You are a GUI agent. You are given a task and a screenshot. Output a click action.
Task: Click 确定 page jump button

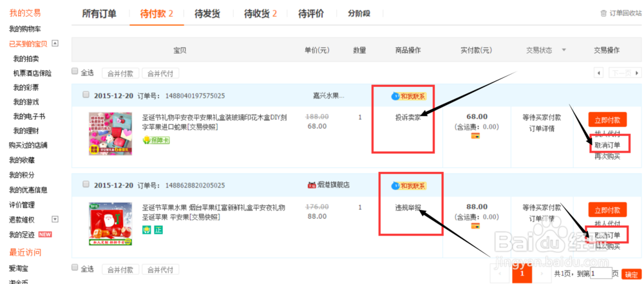[x=631, y=274]
